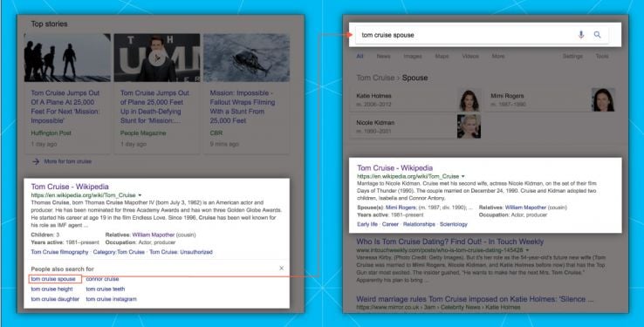Open the Scientology sitelink under Wikipedia result
Viewport: 644px width, 327px height.
[454, 224]
